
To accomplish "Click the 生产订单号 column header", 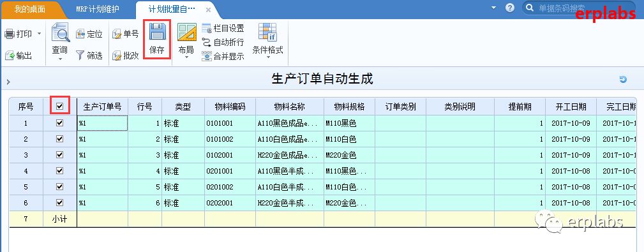I will tap(102, 107).
